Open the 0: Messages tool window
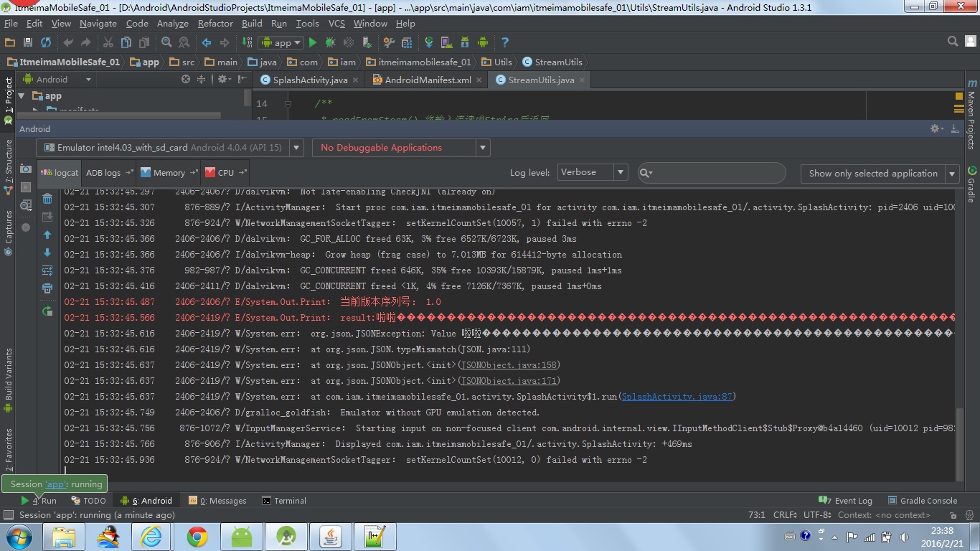The image size is (980, 551). pos(217,501)
